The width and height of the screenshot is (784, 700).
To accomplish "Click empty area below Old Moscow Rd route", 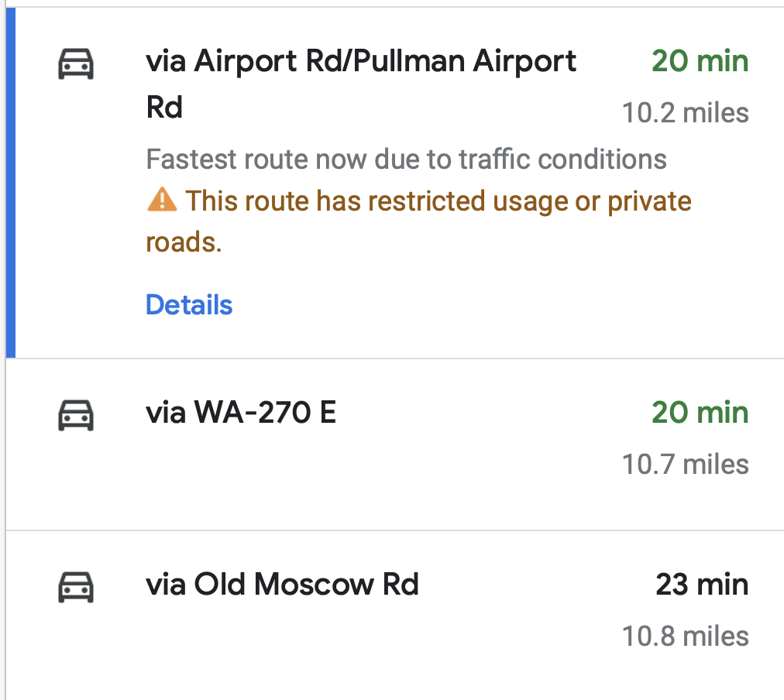I will tap(387, 678).
